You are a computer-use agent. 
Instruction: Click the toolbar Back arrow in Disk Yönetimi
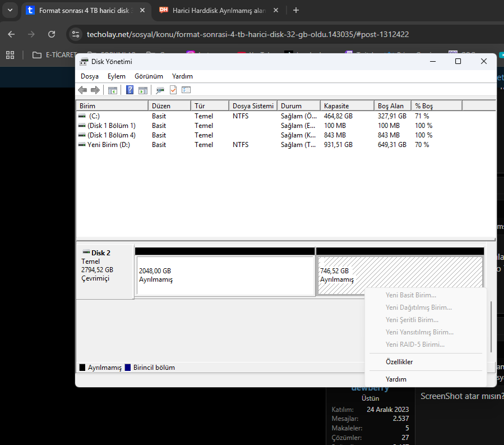point(82,90)
